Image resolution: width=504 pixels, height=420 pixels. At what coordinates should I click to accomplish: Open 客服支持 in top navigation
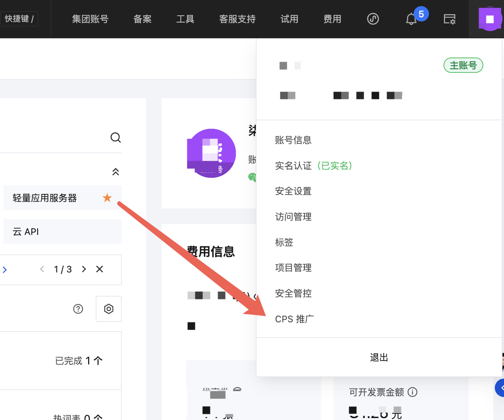click(x=237, y=19)
